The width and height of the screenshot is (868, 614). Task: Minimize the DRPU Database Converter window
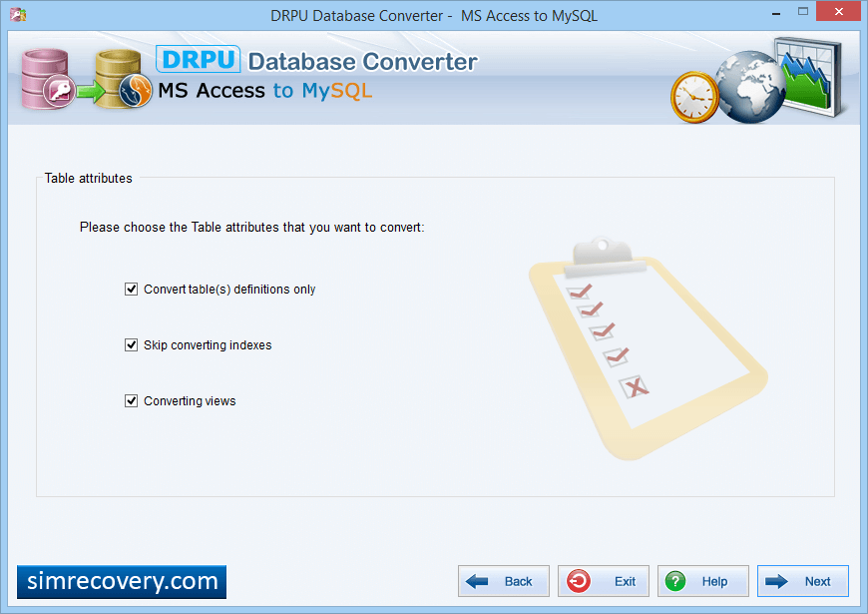point(776,12)
